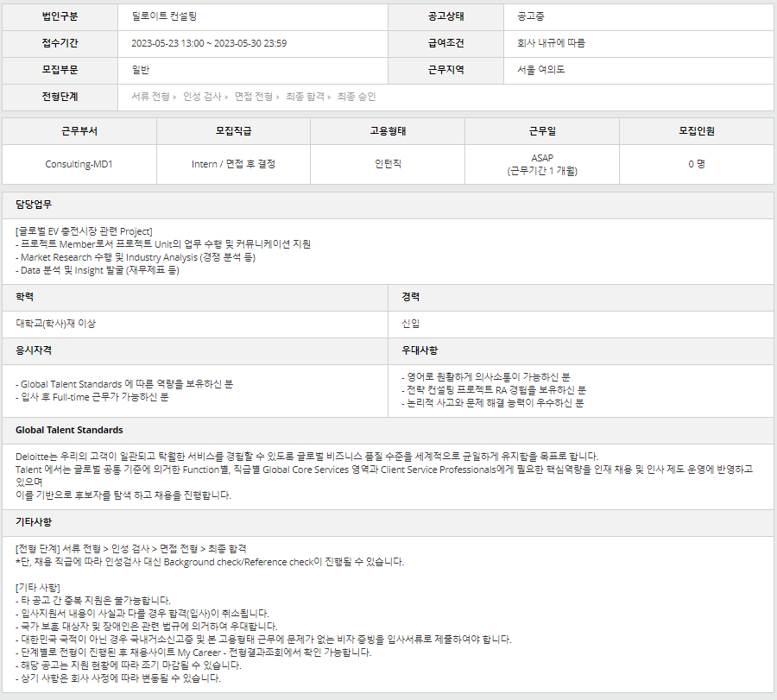Click the '최종 합격' step in process row
Screen dimensions: 777x700
click(x=305, y=97)
